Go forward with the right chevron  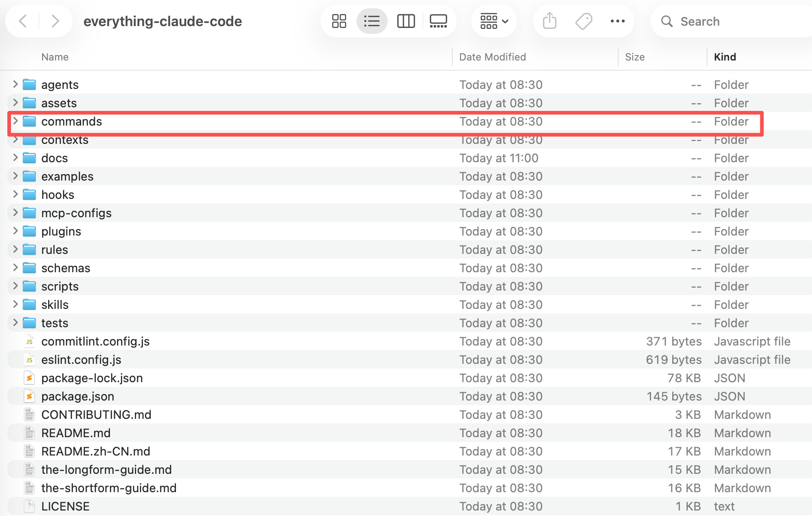coord(55,21)
